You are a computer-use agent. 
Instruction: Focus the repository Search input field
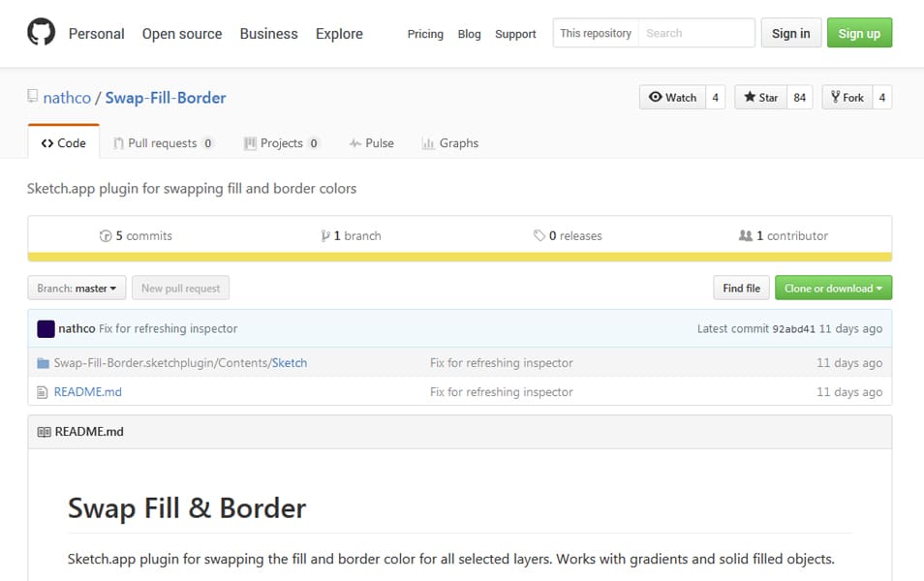click(696, 33)
